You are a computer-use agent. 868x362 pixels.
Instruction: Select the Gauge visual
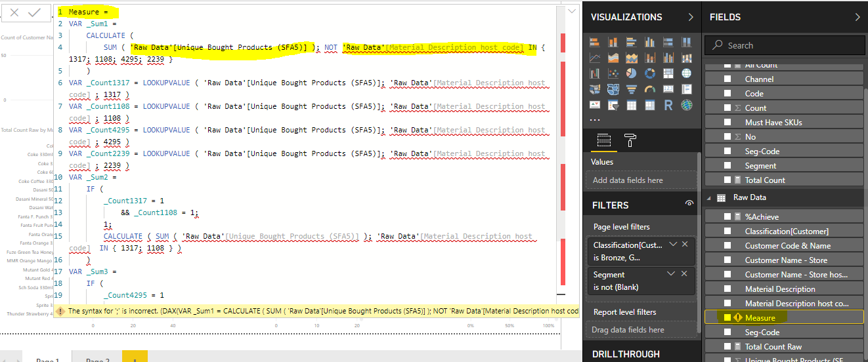(x=650, y=89)
